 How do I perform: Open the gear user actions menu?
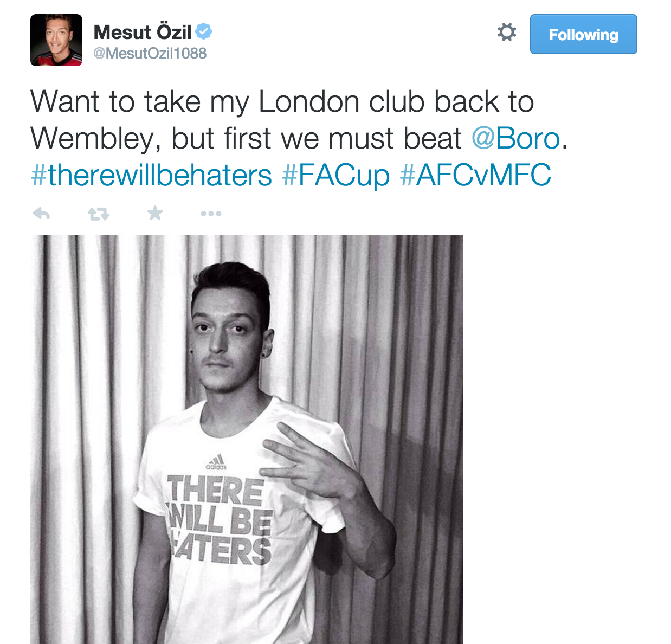tap(507, 32)
